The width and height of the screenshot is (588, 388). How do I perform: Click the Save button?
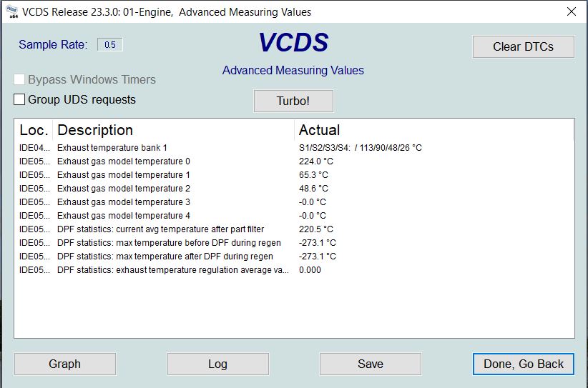(370, 364)
